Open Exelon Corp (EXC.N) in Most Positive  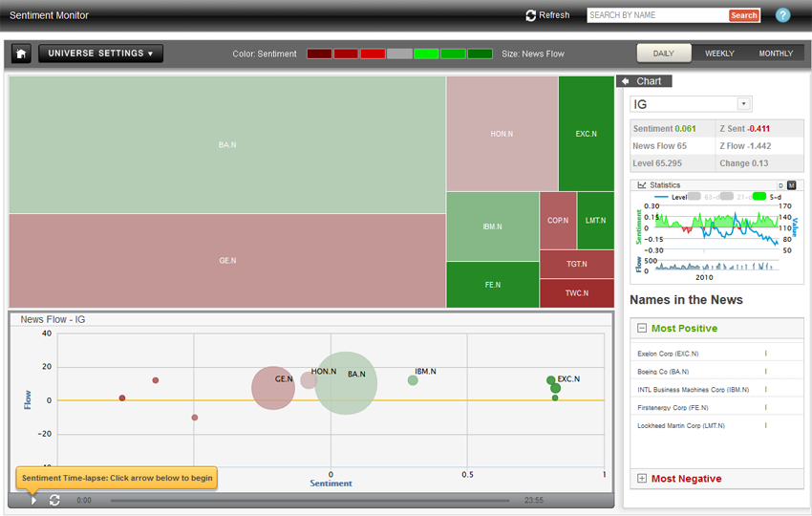[x=716, y=354]
